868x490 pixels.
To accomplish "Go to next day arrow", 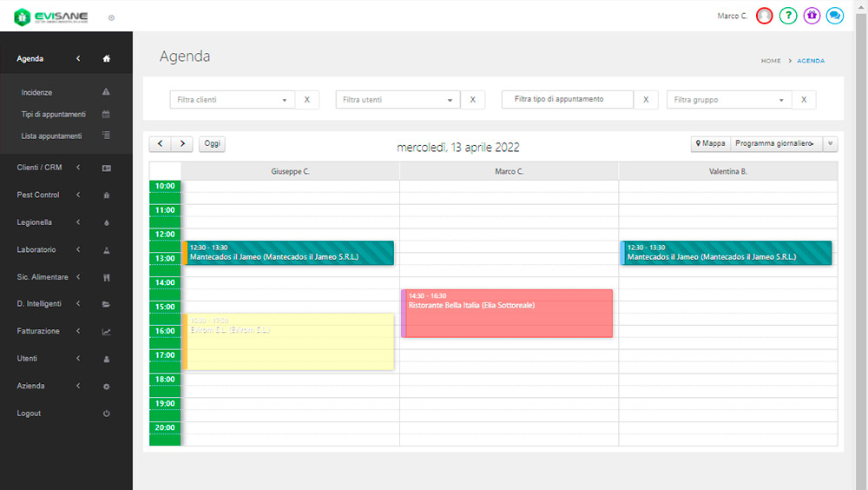I will [x=182, y=144].
